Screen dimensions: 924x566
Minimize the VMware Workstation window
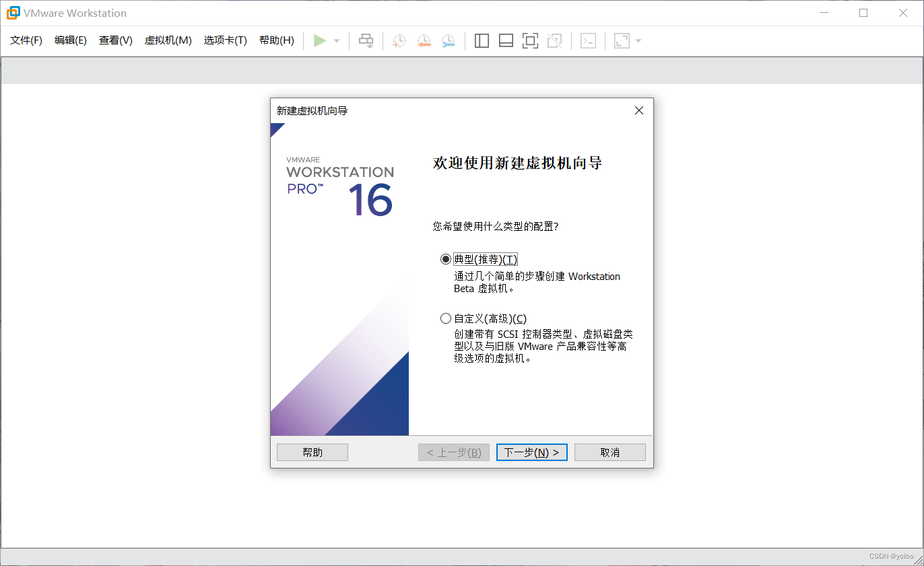(x=824, y=13)
